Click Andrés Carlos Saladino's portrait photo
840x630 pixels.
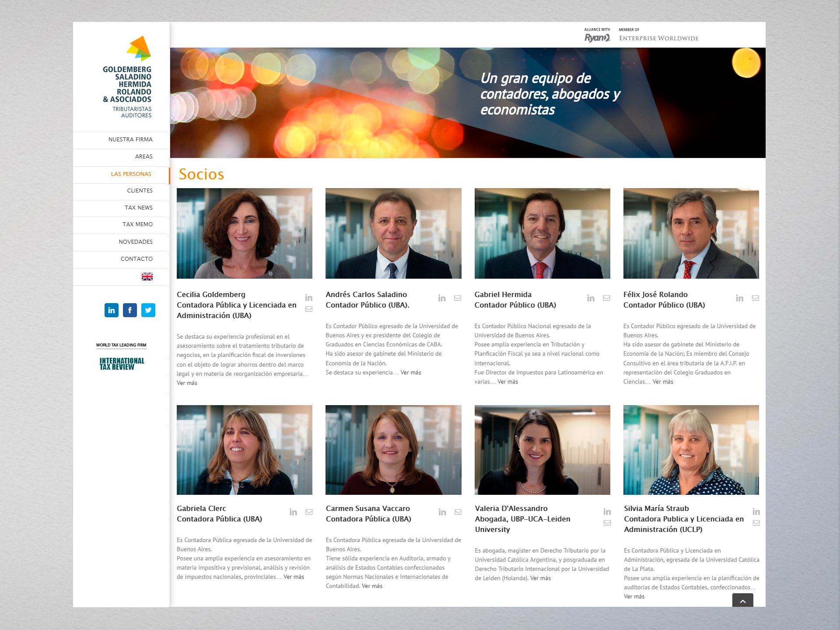point(393,233)
